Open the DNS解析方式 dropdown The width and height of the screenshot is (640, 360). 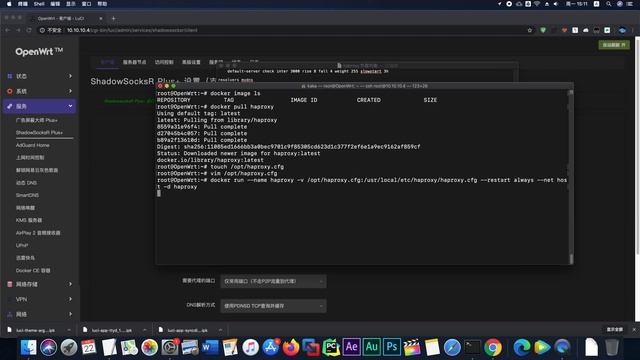273,306
